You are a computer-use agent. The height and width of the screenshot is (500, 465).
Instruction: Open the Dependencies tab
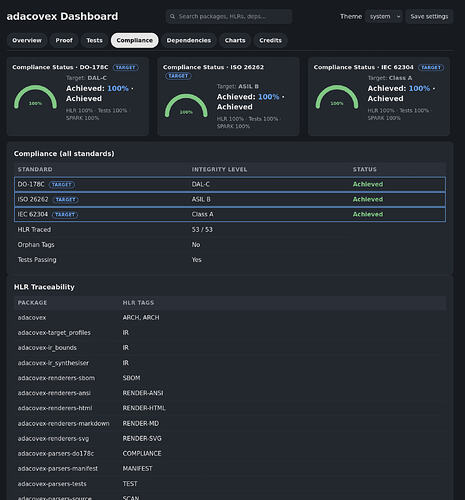point(189,40)
